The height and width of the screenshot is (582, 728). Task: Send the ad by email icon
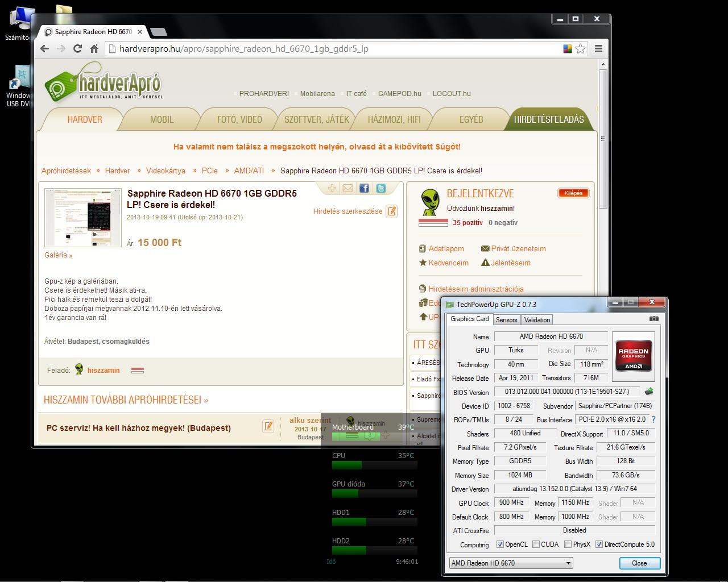click(x=348, y=188)
